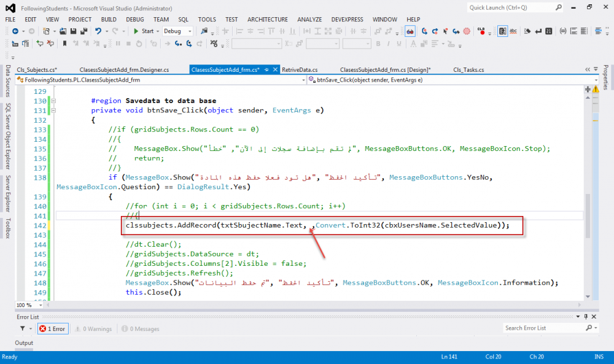Open the FILE menu
614x364 pixels.
pos(10,19)
